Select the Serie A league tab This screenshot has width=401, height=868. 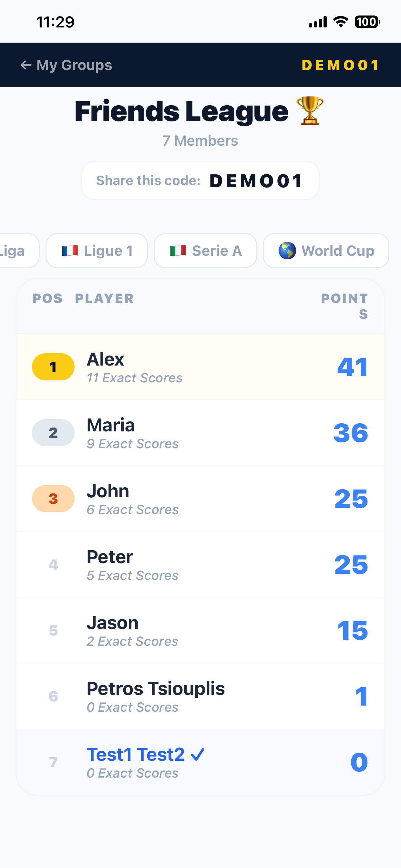[205, 251]
